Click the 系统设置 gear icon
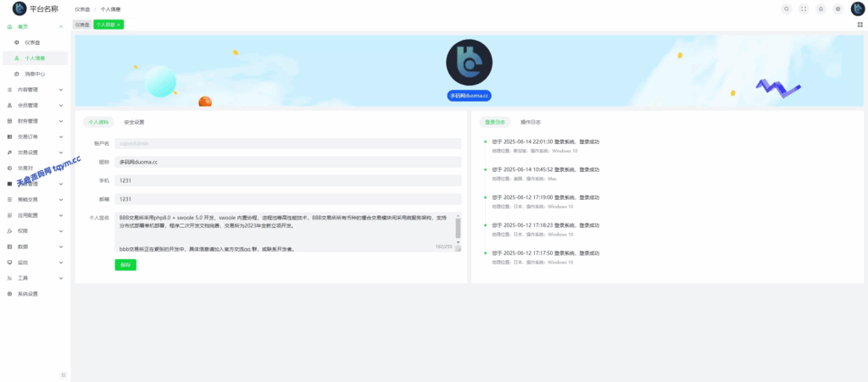 point(9,294)
